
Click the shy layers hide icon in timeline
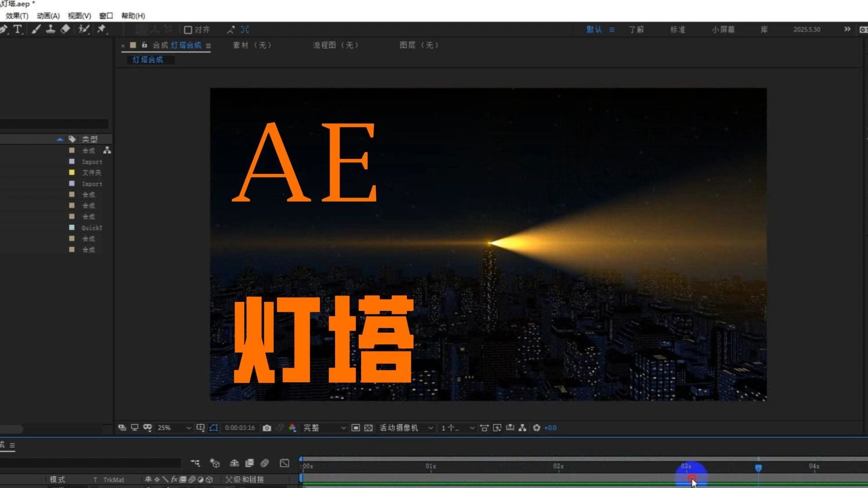(234, 463)
